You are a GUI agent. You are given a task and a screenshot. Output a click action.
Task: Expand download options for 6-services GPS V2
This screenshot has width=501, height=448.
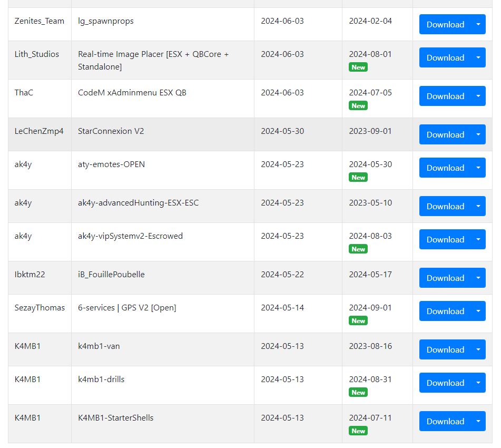tap(478, 311)
